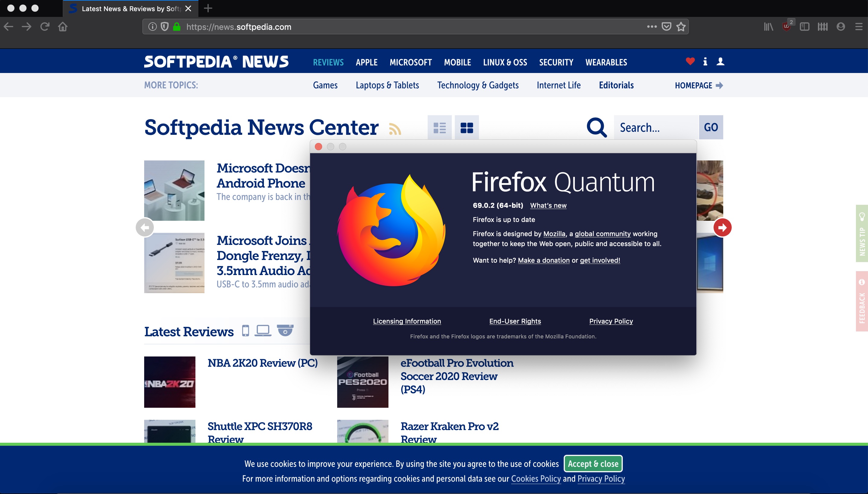The image size is (868, 494).
Task: Open the Cookies Policy link
Action: [x=536, y=479]
